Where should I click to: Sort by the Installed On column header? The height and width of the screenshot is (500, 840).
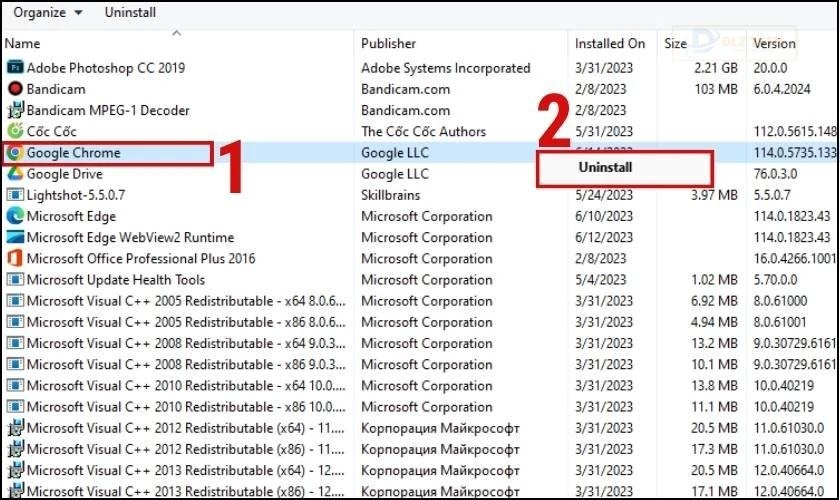pos(610,43)
